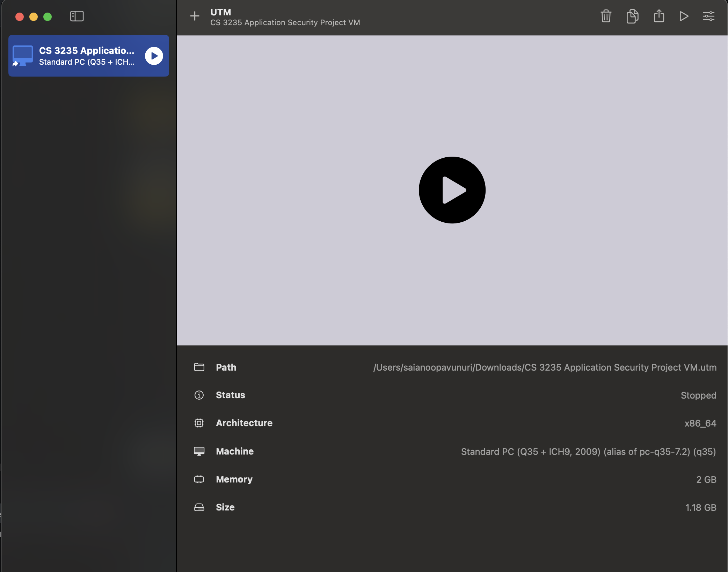Click the Status info icon
This screenshot has height=572, width=728.
(x=199, y=395)
